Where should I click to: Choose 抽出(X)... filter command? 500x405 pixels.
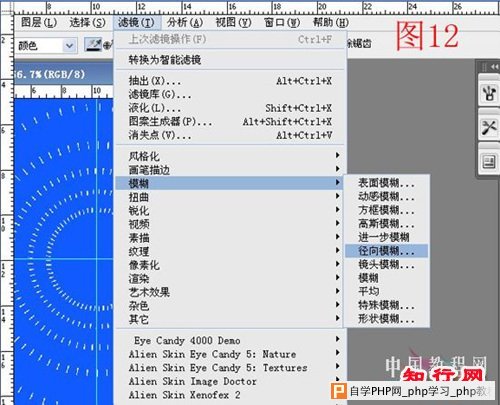point(230,81)
